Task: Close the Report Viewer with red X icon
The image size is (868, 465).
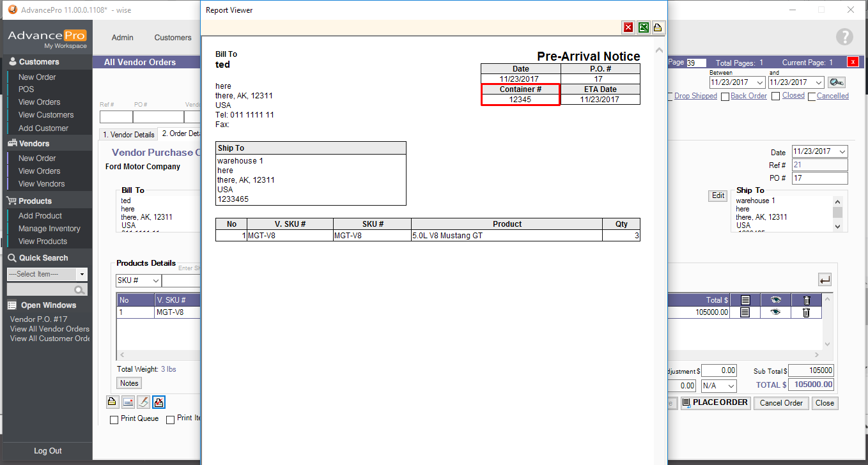Action: [x=628, y=27]
